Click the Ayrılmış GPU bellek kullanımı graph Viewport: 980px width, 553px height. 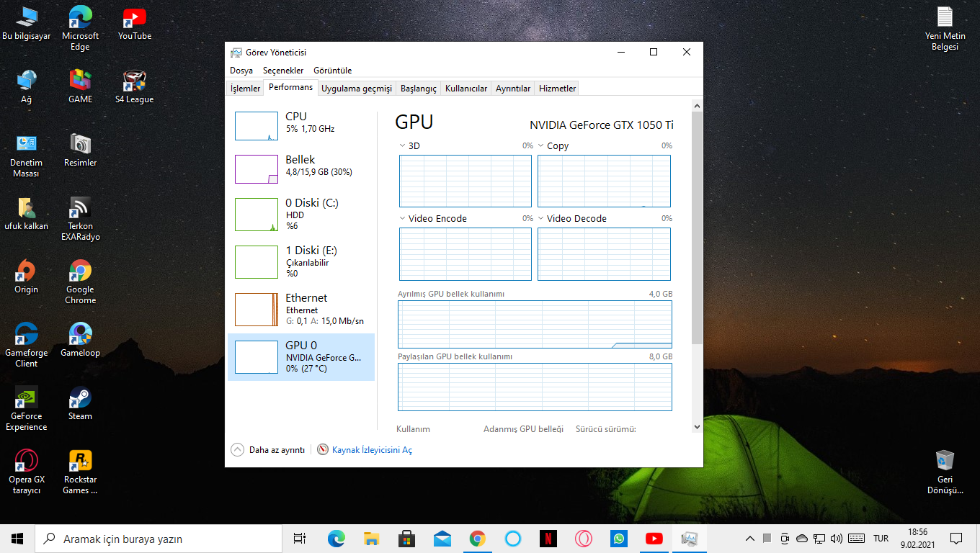click(x=535, y=324)
